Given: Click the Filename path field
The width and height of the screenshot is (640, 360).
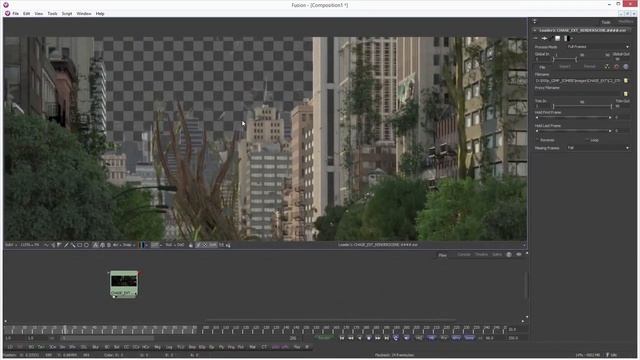Looking at the screenshot, I should click(x=578, y=81).
